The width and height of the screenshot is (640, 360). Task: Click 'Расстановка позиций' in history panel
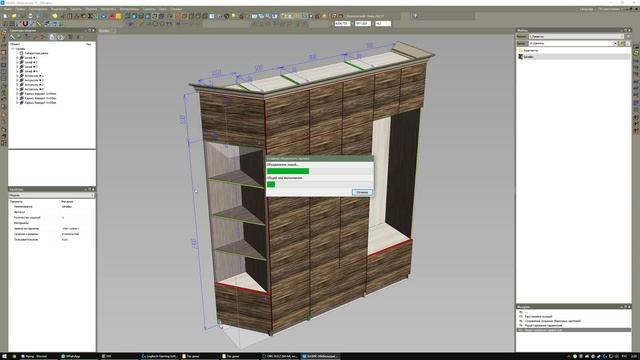point(538,317)
